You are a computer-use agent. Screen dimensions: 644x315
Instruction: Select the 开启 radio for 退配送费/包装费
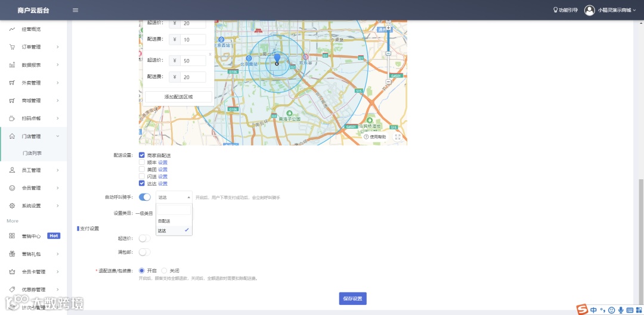[x=142, y=271]
